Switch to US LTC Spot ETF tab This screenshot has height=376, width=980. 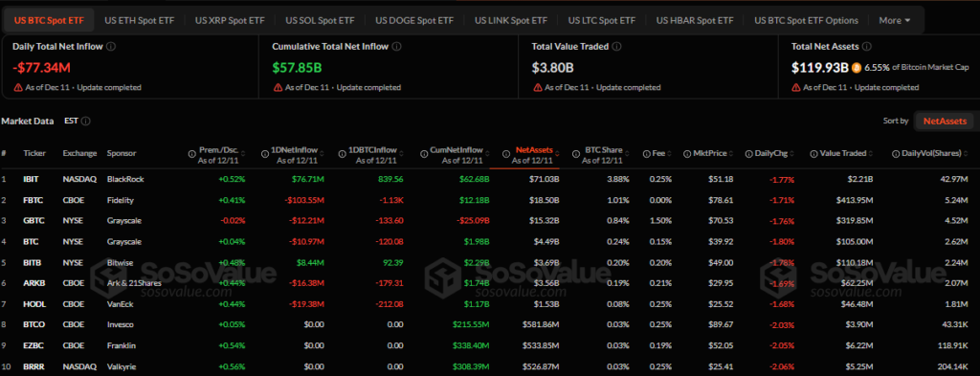[x=602, y=20]
